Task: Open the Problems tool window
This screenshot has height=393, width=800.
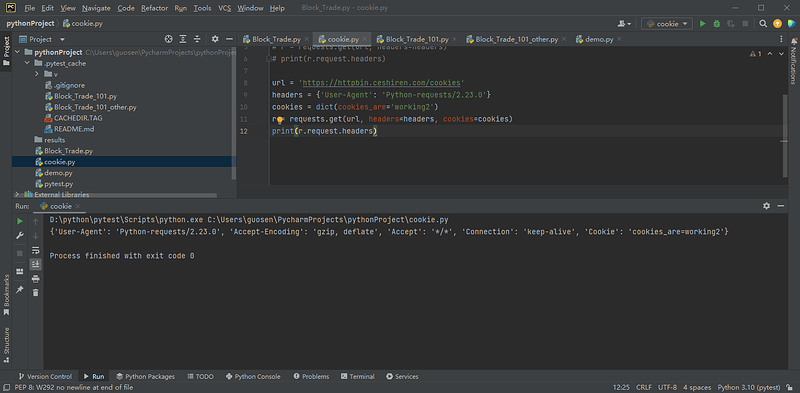Action: 311,376
